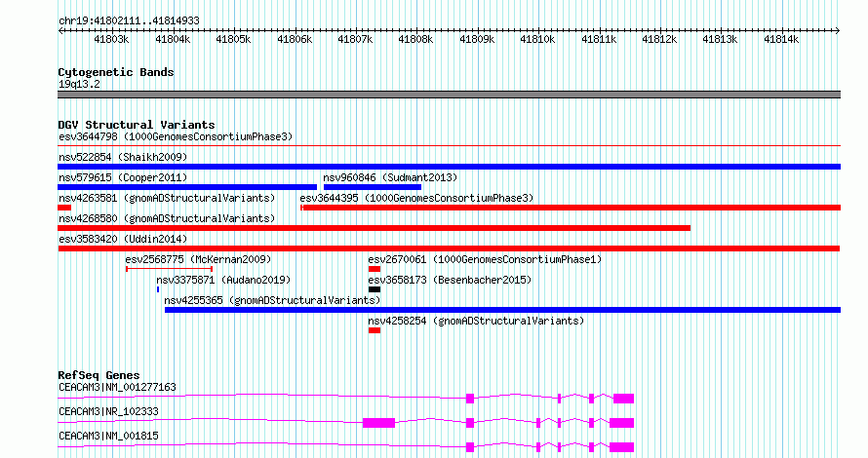Click the large last exon of NM_001277163
Viewport: 868px width, 458px height.
pos(624,399)
